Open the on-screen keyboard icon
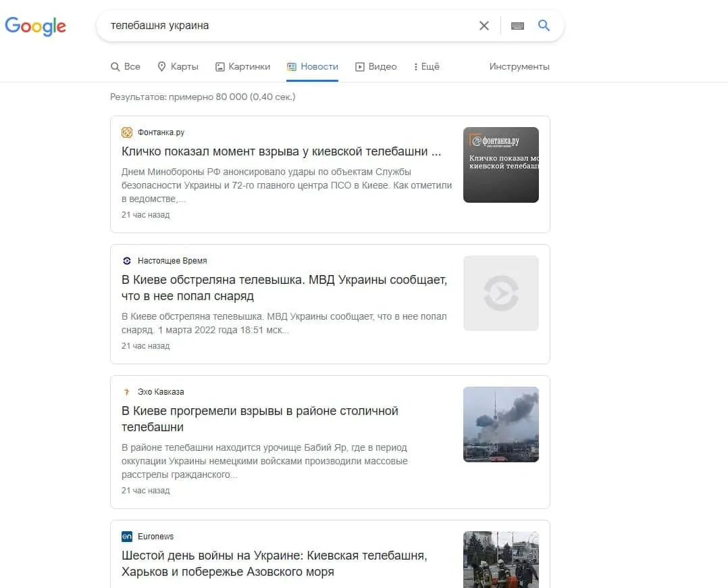 click(517, 26)
